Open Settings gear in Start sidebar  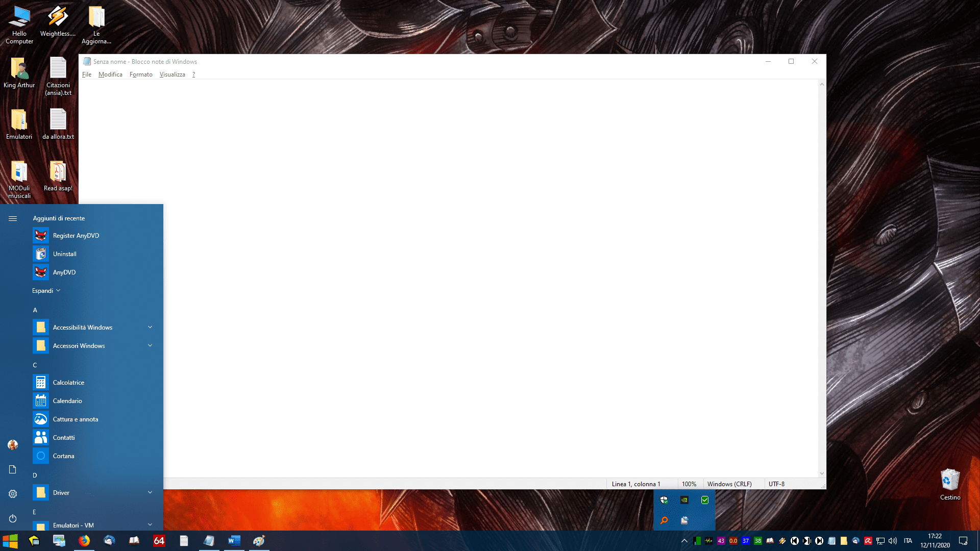coord(13,494)
